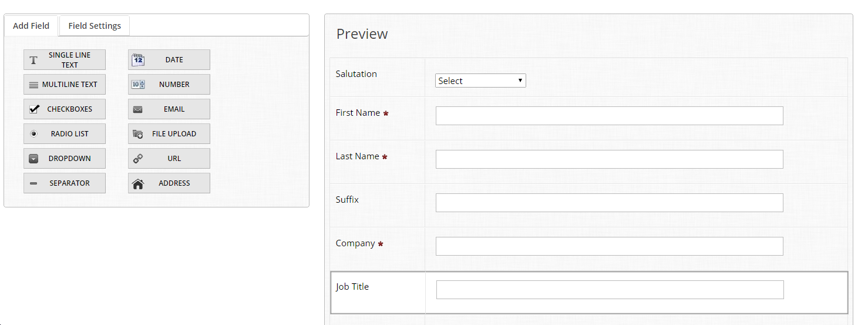Click into the First Name input
The width and height of the screenshot is (868, 325).
609,116
